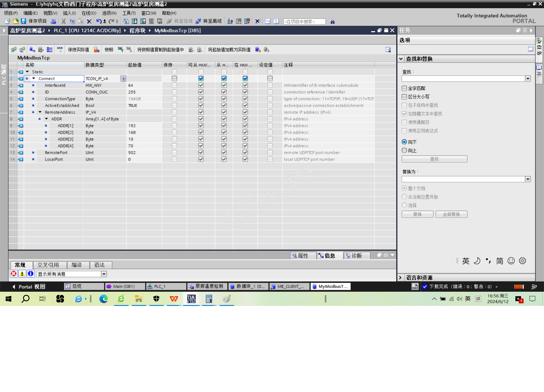This screenshot has width=544, height=392.
Task: Open the Online (在线) menu
Action: [89, 13]
